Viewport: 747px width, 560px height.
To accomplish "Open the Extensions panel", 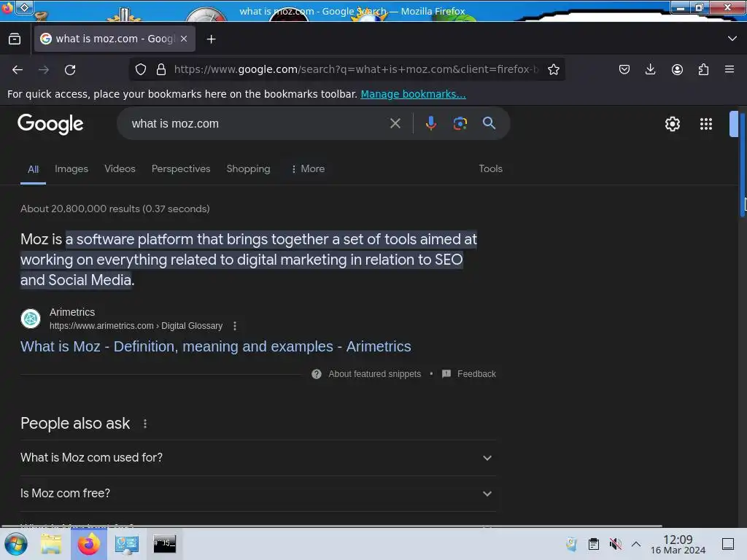I will coord(703,69).
